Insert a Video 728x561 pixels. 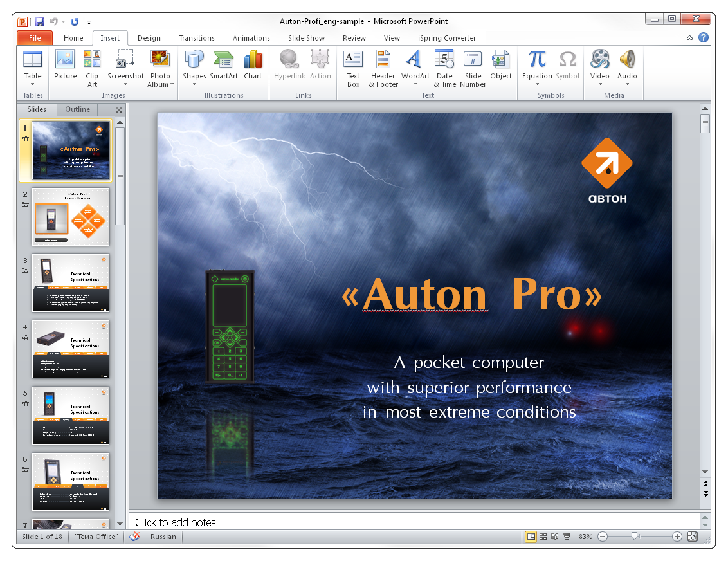pyautogui.click(x=600, y=68)
